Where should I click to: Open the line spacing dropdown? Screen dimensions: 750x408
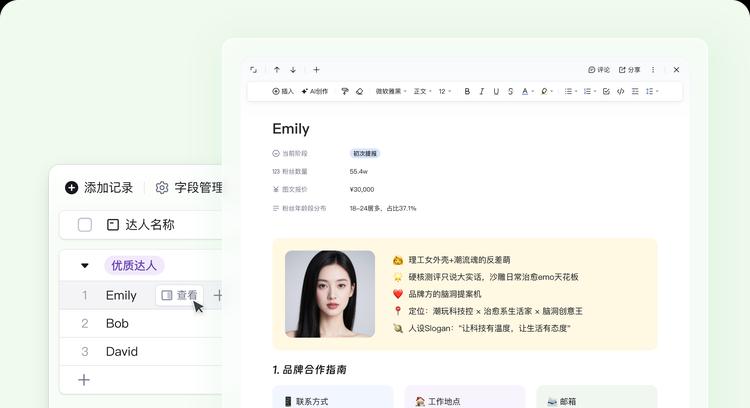[652, 91]
